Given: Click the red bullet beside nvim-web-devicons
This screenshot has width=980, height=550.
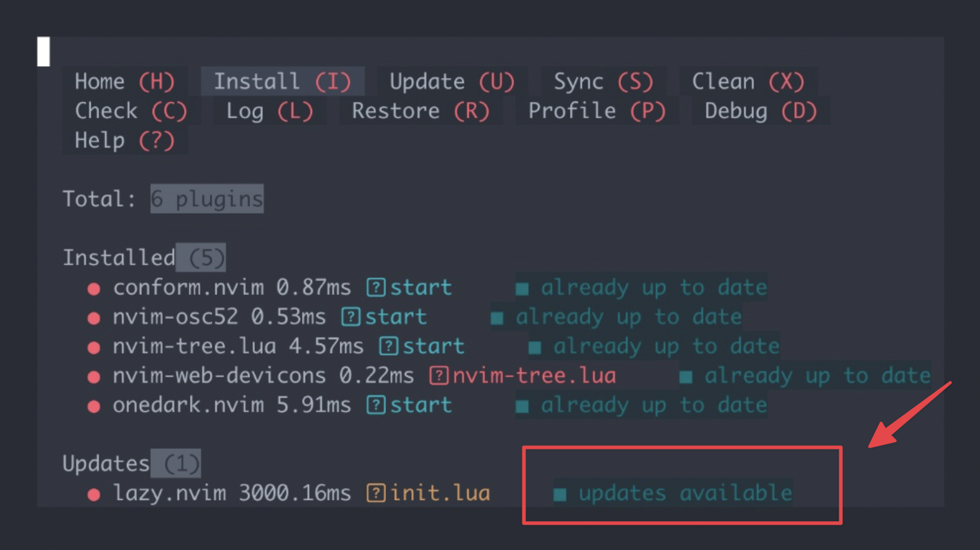Looking at the screenshot, I should click(94, 377).
